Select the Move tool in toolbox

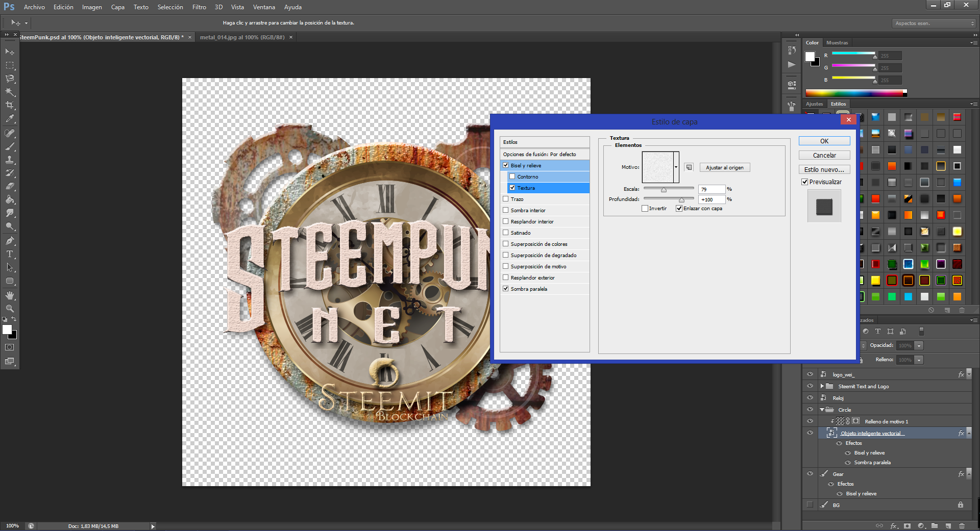[x=10, y=52]
